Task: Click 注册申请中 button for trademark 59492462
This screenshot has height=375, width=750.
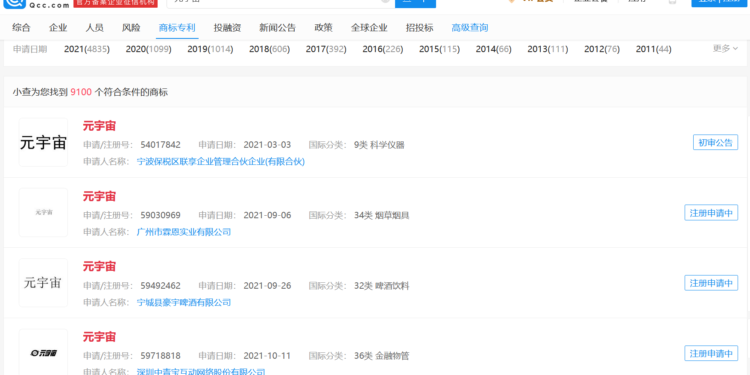Action: click(x=711, y=283)
